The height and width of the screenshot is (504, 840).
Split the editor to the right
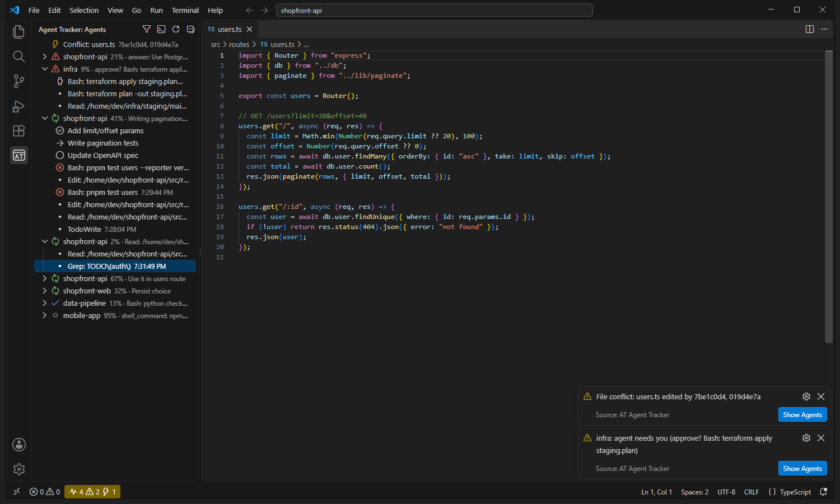click(810, 29)
